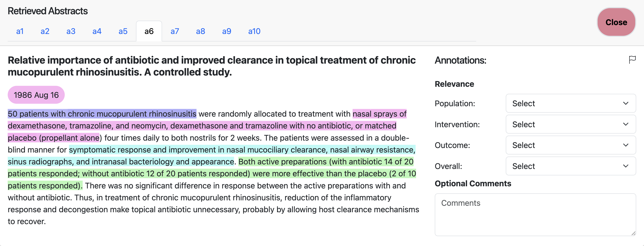Click the 1986 Aug 16 date badge

click(x=36, y=95)
